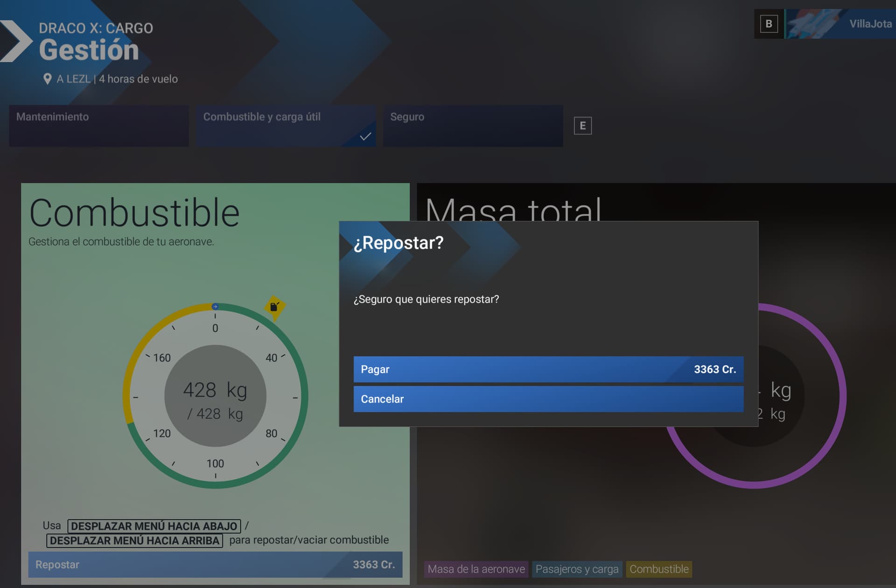896x588 pixels.
Task: Click the Repostar button for 3363 Cr.
Action: (x=215, y=565)
